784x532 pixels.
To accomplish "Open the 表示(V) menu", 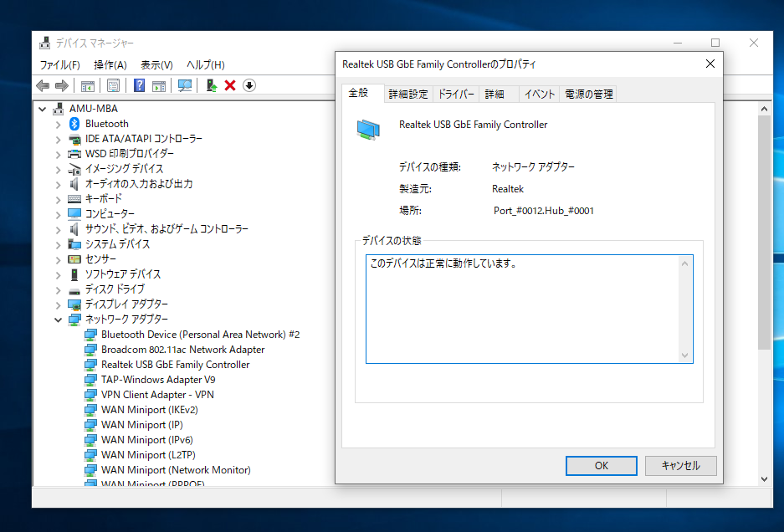I will pos(156,65).
